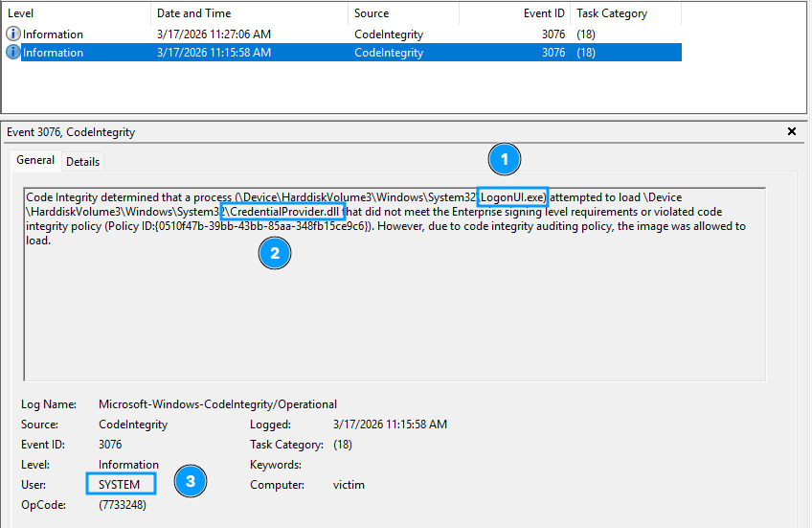Viewport: 812px width, 528px height.
Task: Click the highlighted LogonUI.exe text
Action: [513, 197]
